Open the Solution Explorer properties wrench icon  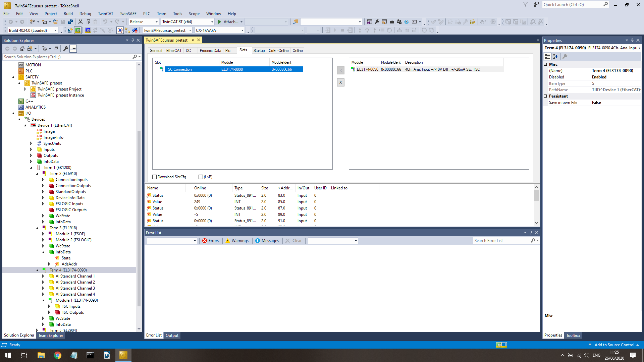click(66, 49)
